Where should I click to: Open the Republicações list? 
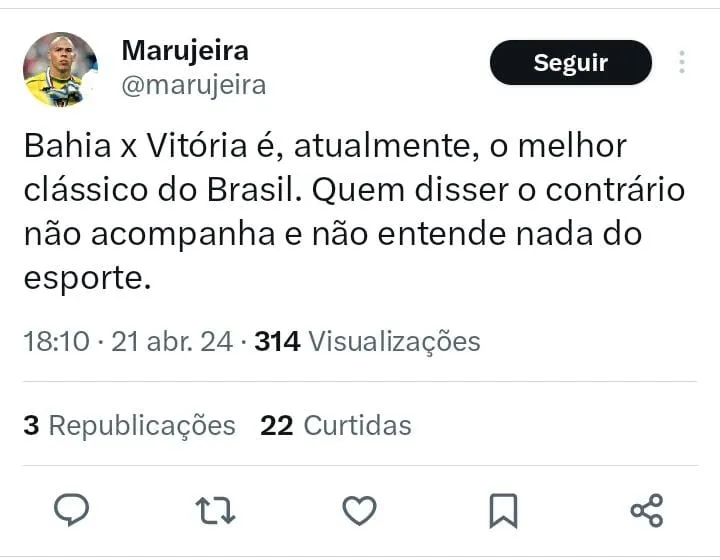141,425
